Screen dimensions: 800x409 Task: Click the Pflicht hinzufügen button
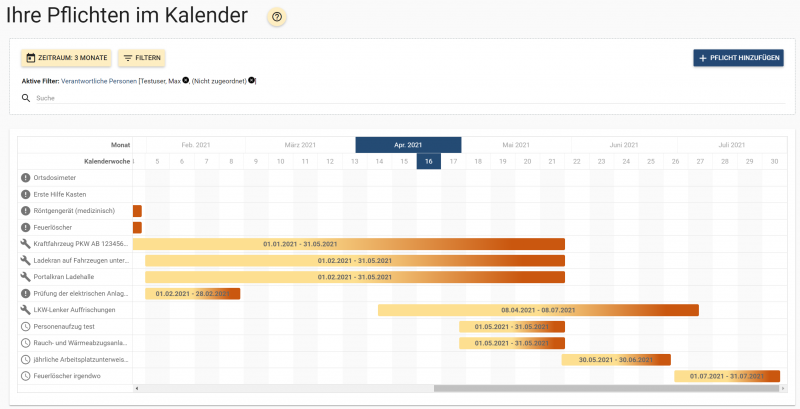738,58
